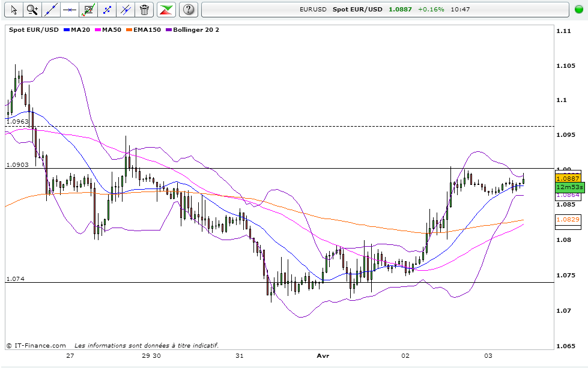Click the orange EMA150 legend swatch
The width and height of the screenshot is (588, 368).
point(129,29)
